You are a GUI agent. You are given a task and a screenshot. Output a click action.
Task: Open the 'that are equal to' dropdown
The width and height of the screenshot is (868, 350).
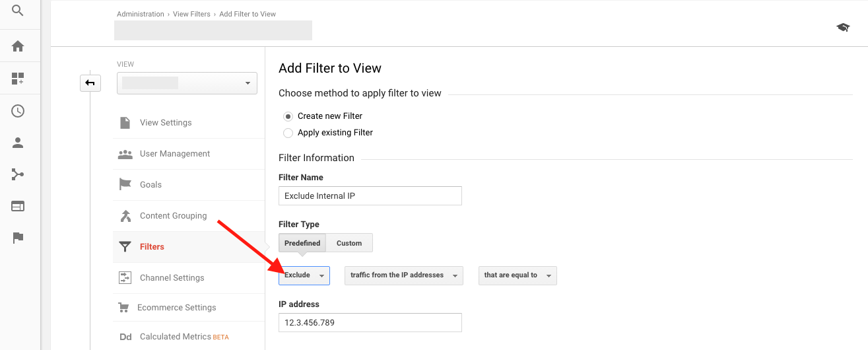click(x=517, y=275)
